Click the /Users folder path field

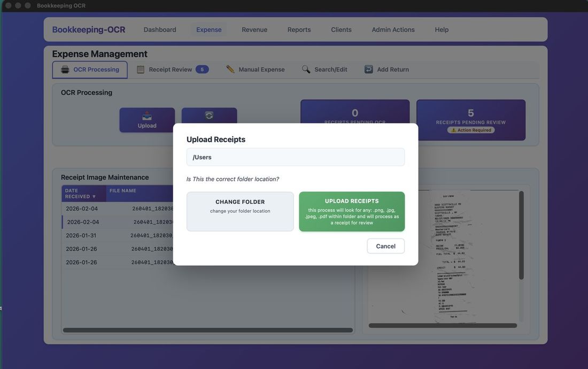(295, 157)
